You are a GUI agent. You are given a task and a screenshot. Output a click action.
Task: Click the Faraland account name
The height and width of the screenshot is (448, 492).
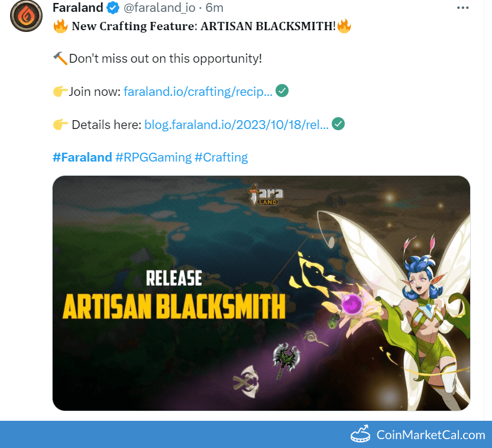click(x=78, y=8)
